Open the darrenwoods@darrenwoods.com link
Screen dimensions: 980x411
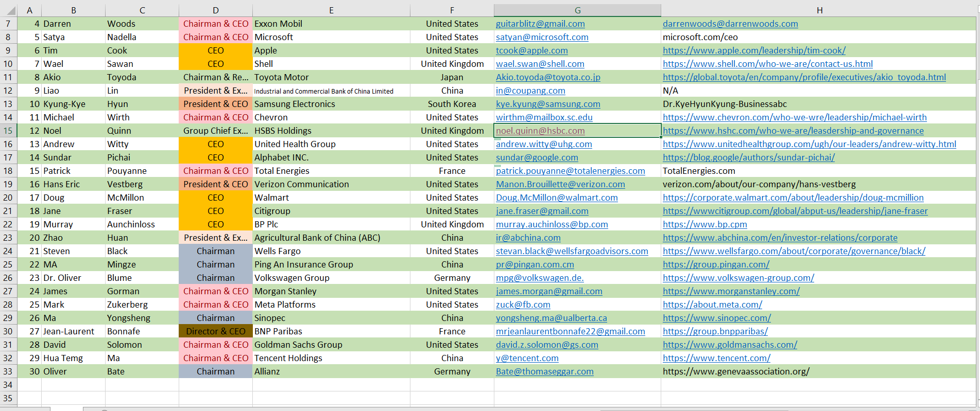coord(730,24)
